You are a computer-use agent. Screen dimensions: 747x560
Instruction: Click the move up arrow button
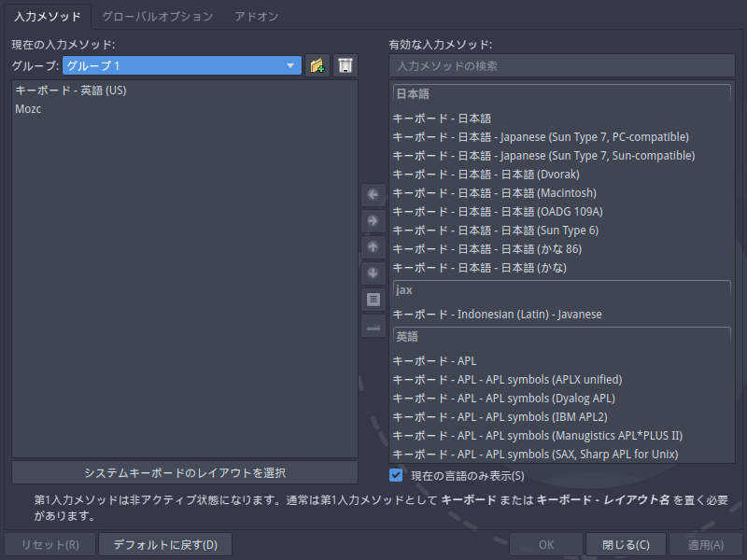coord(373,247)
